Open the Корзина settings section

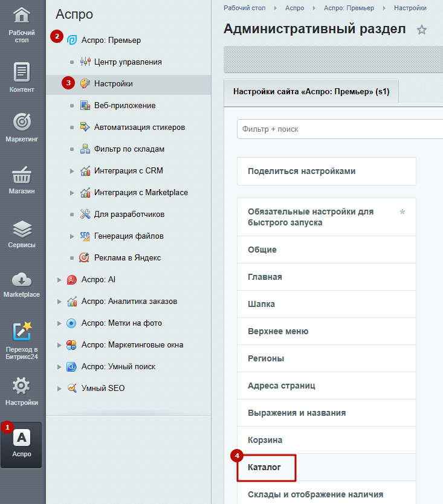326,440
